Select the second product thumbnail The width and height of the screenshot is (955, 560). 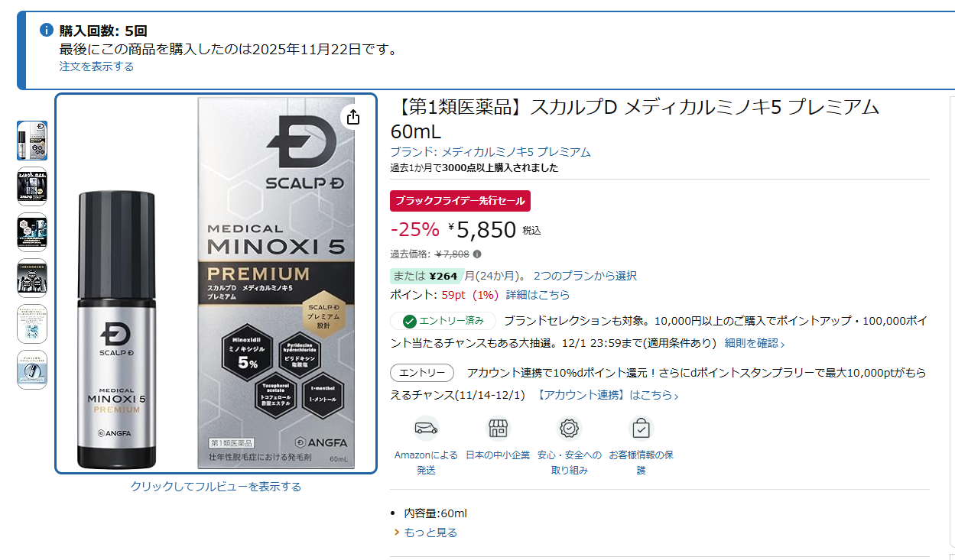click(x=32, y=186)
